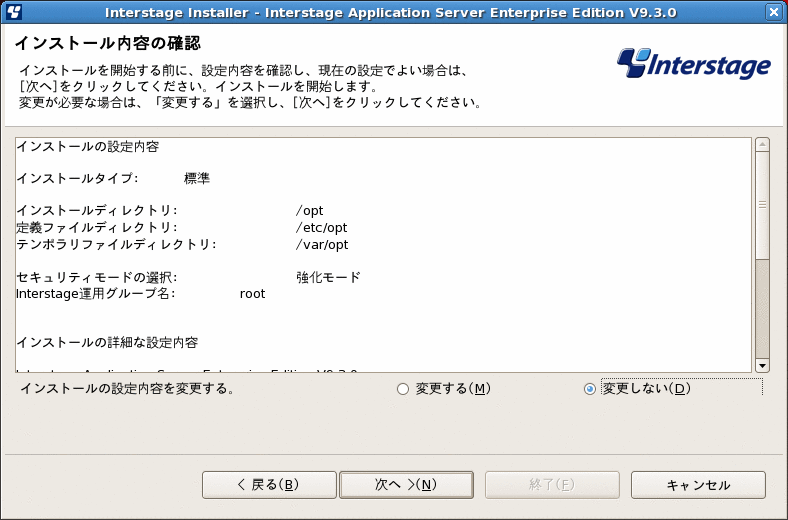Click the インストールの設定内容を変更する。 label

127,388
